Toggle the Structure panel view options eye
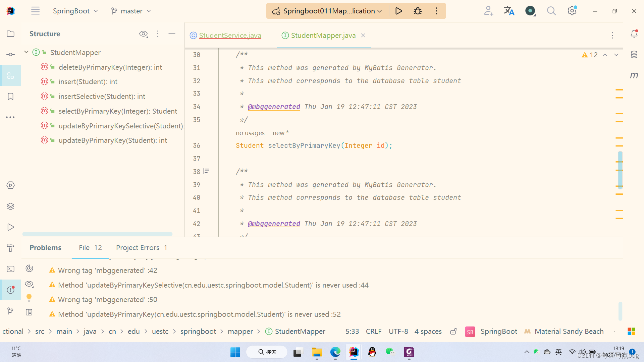644x362 pixels. (x=143, y=34)
